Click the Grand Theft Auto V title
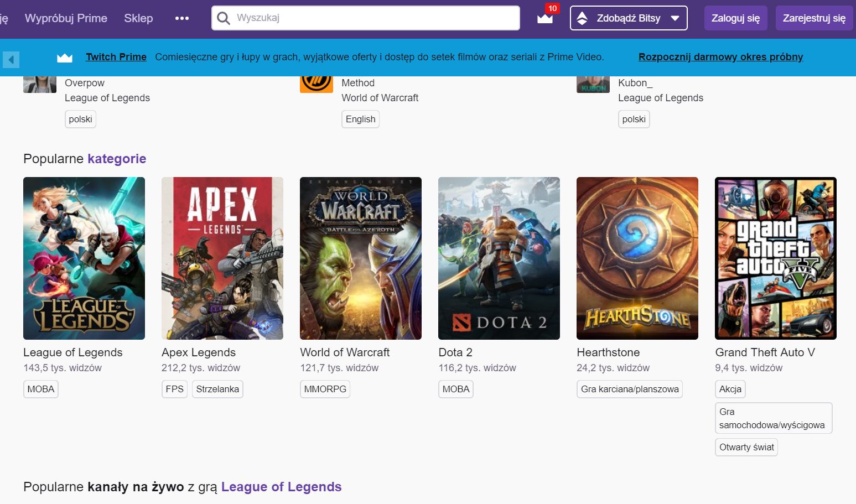This screenshot has width=856, height=504. click(765, 352)
